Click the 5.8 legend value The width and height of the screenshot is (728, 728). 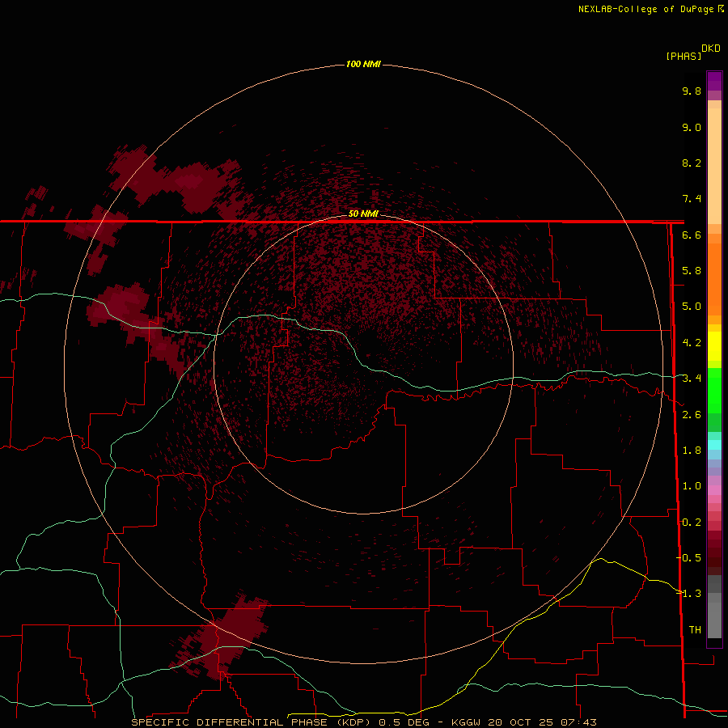[x=692, y=271]
